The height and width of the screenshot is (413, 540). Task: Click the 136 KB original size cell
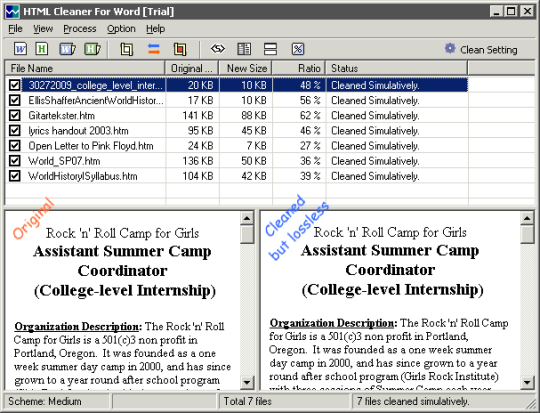pyautogui.click(x=198, y=161)
